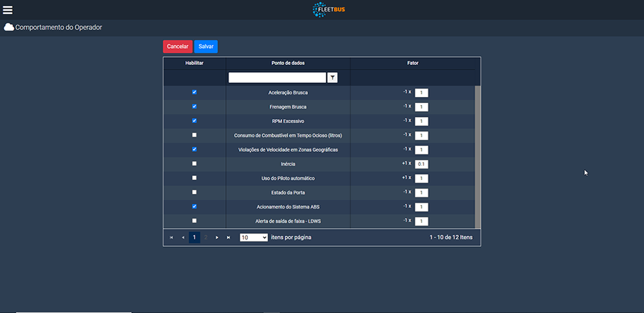This screenshot has width=644, height=313.
Task: Uncheck the Aceleração Brusca checkbox
Action: (x=194, y=92)
